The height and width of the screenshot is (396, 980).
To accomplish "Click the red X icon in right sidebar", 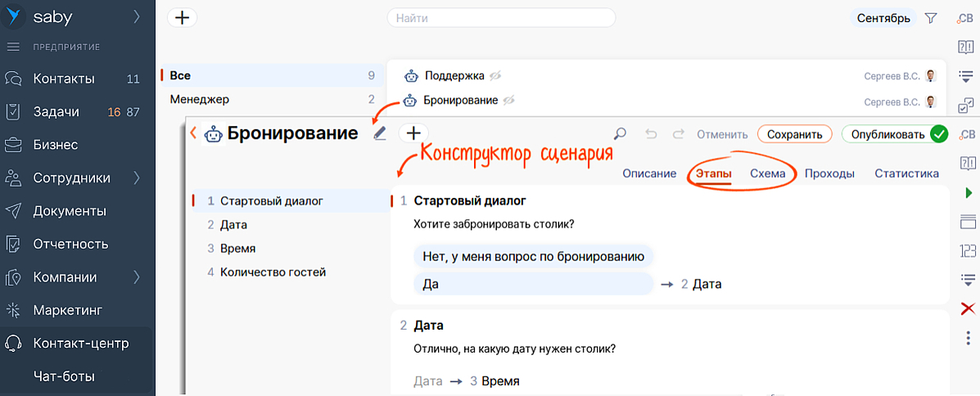I will click(x=968, y=308).
